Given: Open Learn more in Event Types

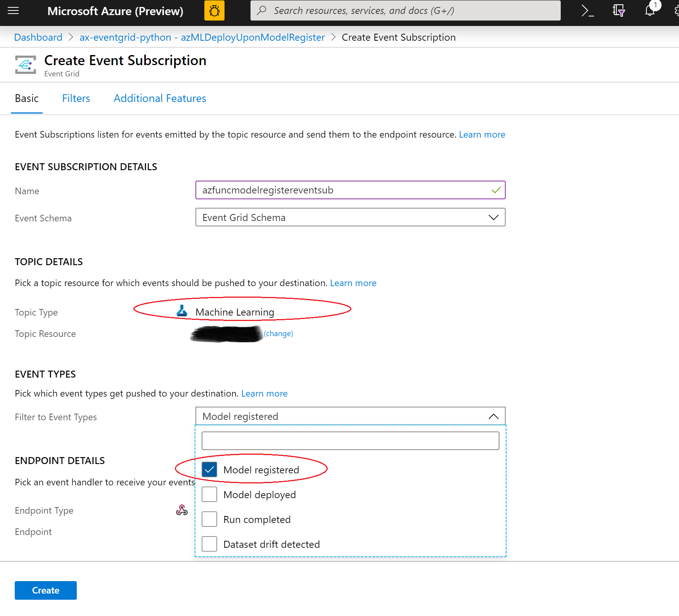Looking at the screenshot, I should (264, 393).
